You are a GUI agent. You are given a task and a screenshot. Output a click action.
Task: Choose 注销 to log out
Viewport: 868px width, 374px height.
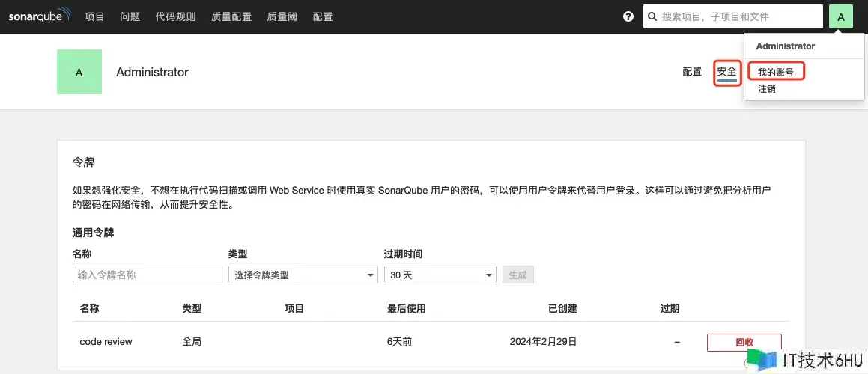click(x=767, y=88)
